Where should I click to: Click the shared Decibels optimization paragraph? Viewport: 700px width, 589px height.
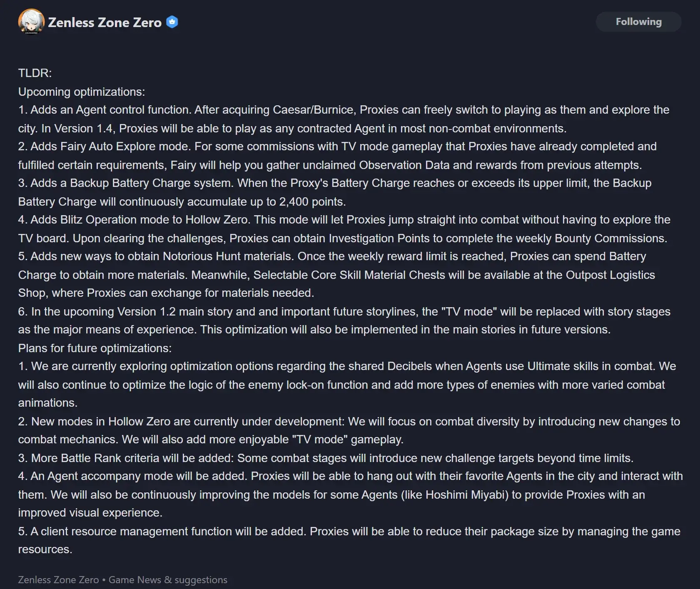click(291, 385)
